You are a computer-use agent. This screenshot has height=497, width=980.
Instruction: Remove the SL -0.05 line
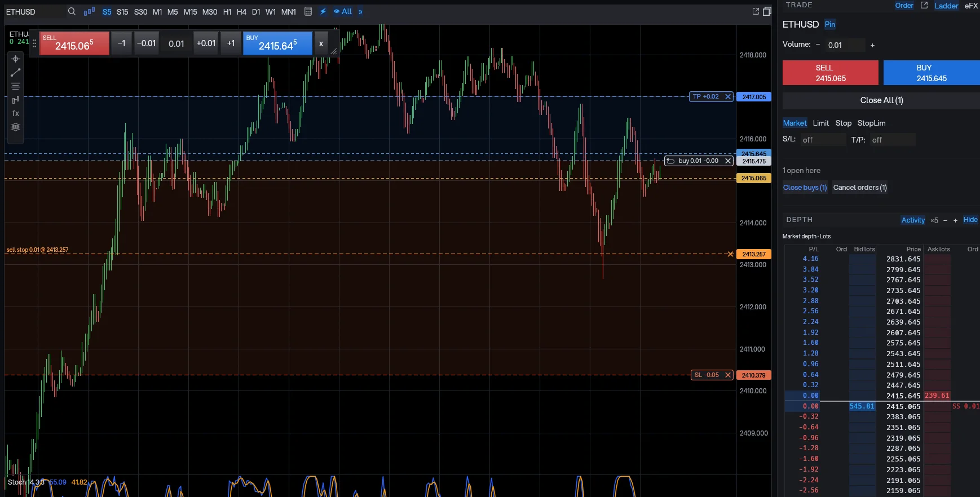[x=728, y=375]
